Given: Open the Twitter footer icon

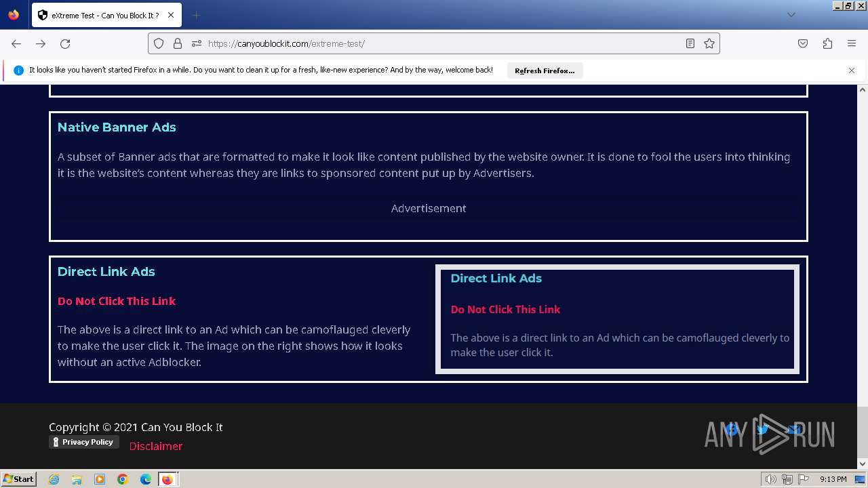Looking at the screenshot, I should tap(763, 429).
